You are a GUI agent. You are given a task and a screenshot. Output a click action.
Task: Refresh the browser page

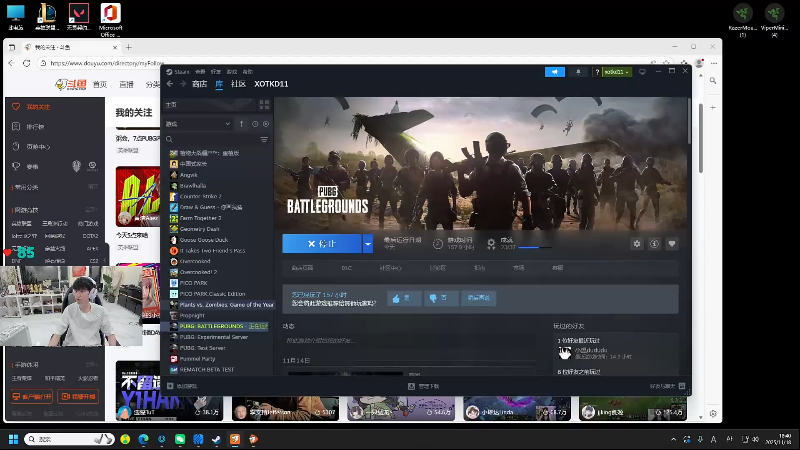[x=27, y=63]
